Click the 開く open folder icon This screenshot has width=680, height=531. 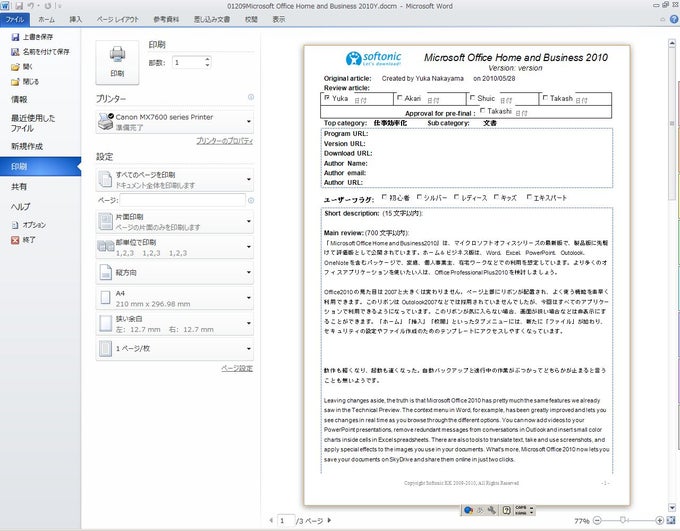click(x=15, y=67)
